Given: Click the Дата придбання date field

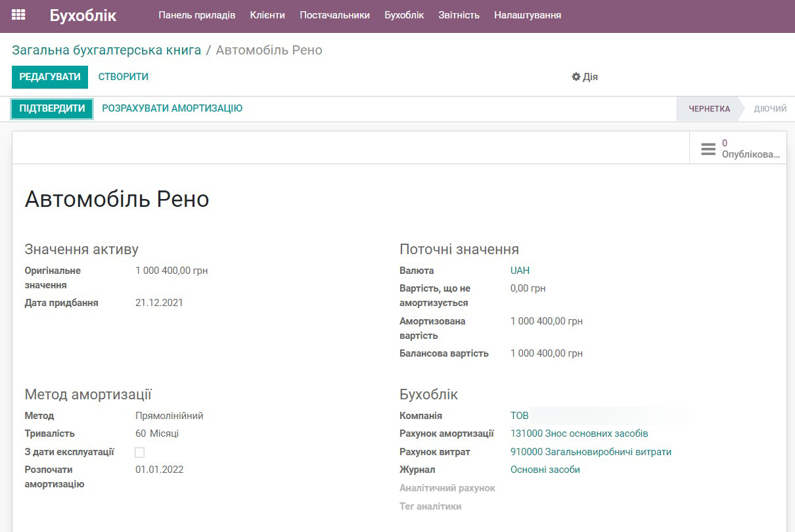Looking at the screenshot, I should click(158, 303).
